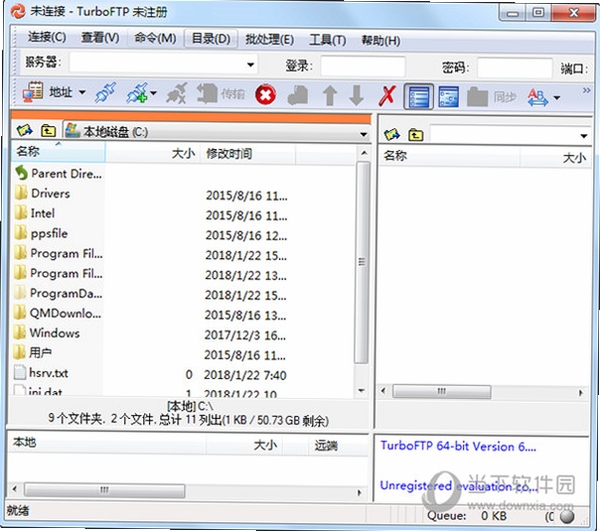Click local pane up-folder icon

pyautogui.click(x=48, y=131)
